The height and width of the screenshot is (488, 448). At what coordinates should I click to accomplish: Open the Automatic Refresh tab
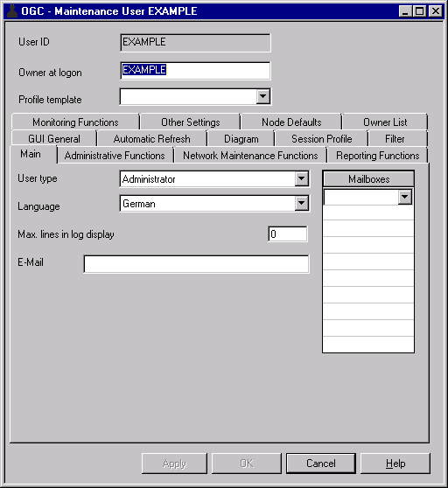[151, 139]
